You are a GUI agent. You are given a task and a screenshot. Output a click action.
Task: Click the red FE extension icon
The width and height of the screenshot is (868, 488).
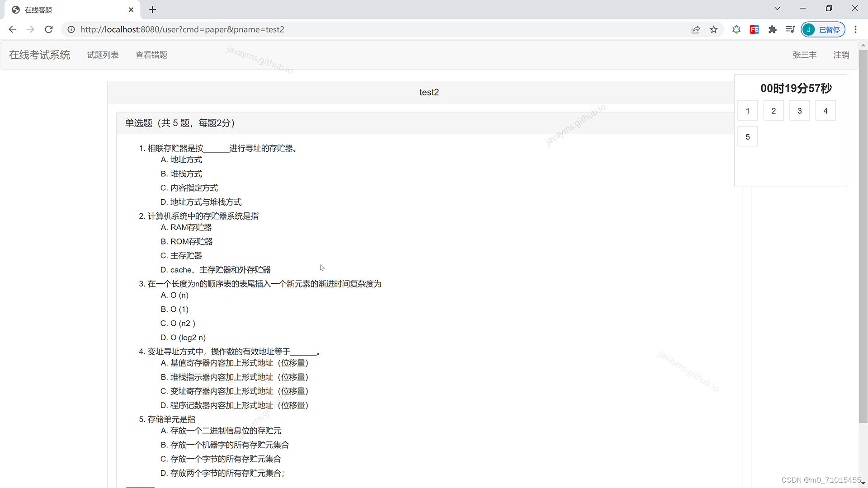[754, 29]
